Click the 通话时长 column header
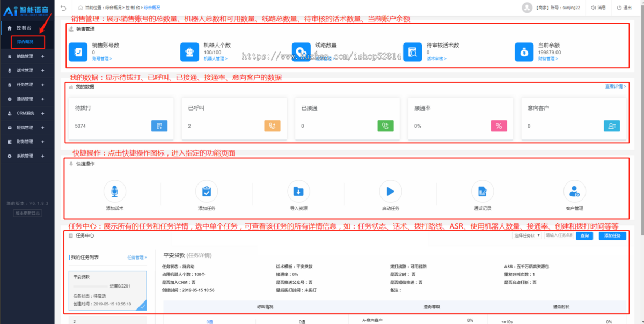This screenshot has width=644, height=324. (561, 307)
